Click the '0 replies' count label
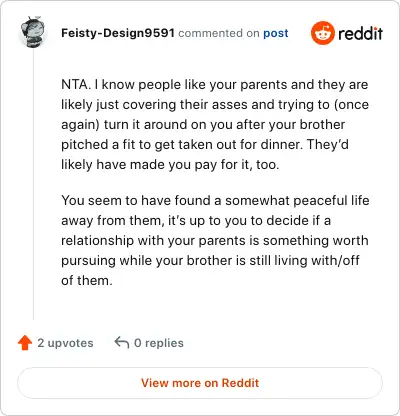400x416 pixels. [159, 343]
